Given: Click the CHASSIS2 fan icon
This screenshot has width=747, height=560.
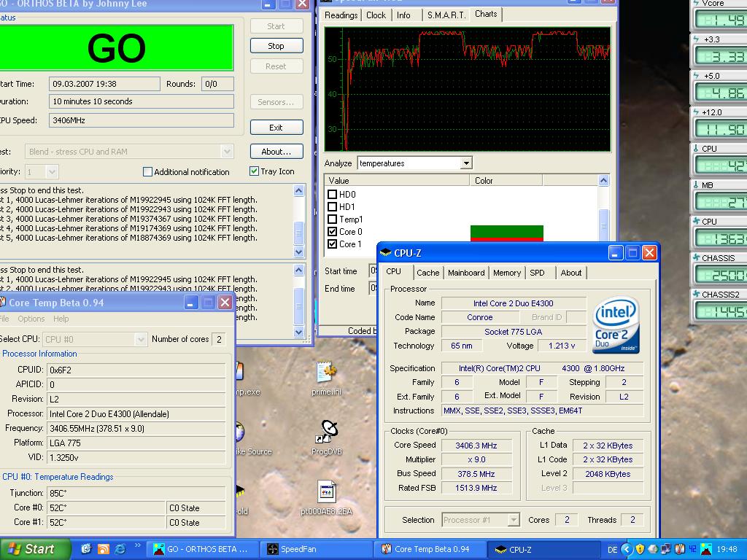Looking at the screenshot, I should [696, 295].
